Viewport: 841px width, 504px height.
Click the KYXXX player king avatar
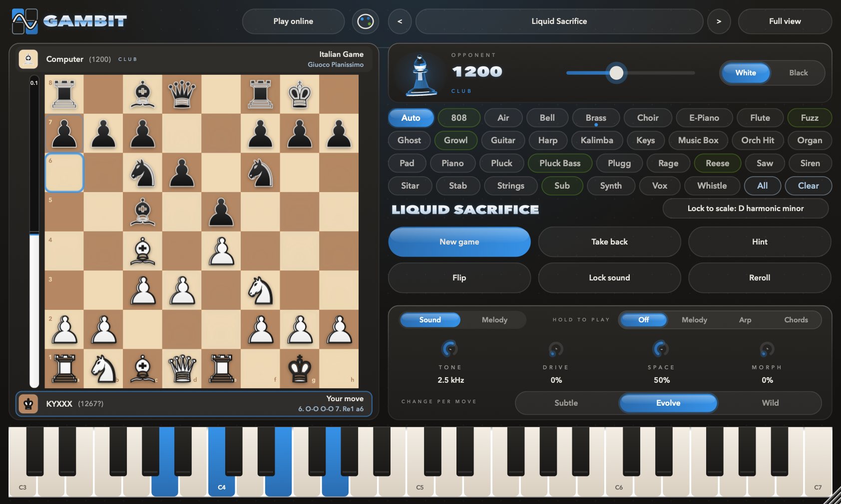(x=28, y=404)
